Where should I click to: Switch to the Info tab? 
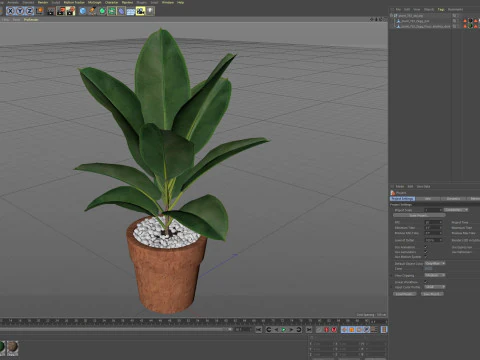pos(428,199)
